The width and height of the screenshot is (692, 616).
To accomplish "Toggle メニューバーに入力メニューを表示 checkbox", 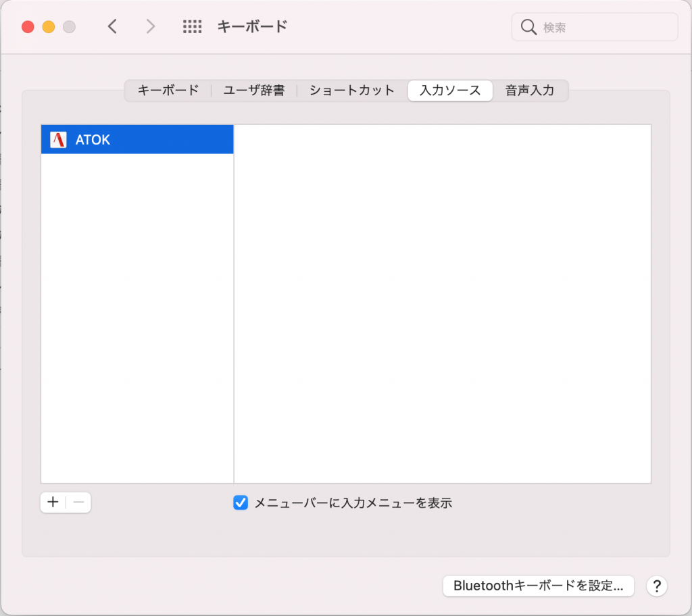I will point(241,503).
